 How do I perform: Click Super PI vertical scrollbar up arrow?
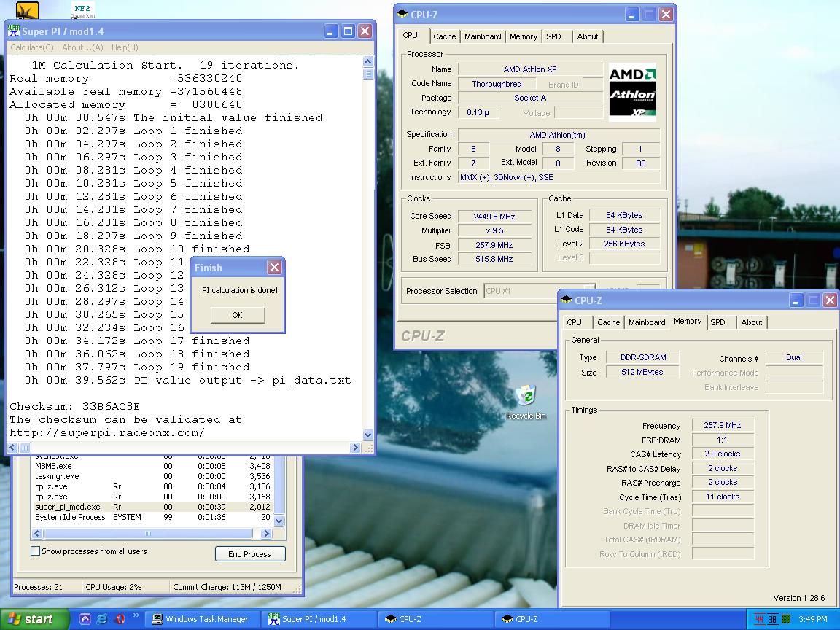(x=368, y=61)
